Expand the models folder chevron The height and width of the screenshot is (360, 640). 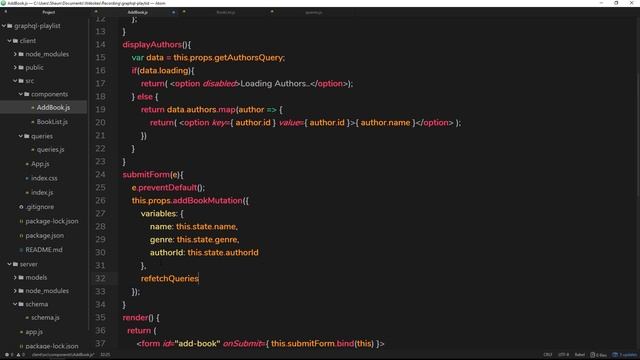(15, 278)
